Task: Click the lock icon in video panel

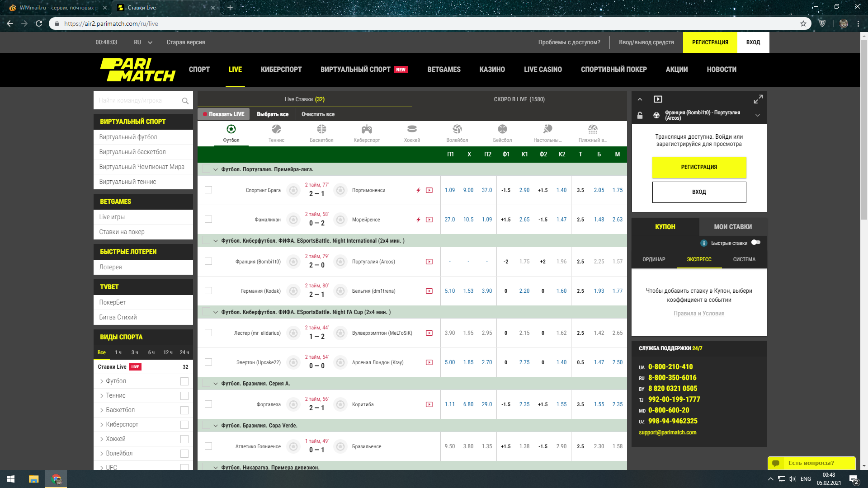Action: click(x=640, y=115)
